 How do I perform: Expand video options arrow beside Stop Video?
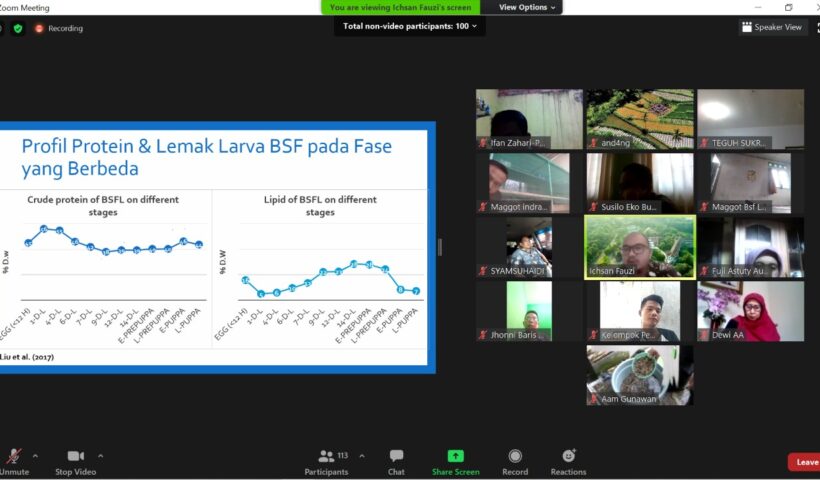coord(101,455)
